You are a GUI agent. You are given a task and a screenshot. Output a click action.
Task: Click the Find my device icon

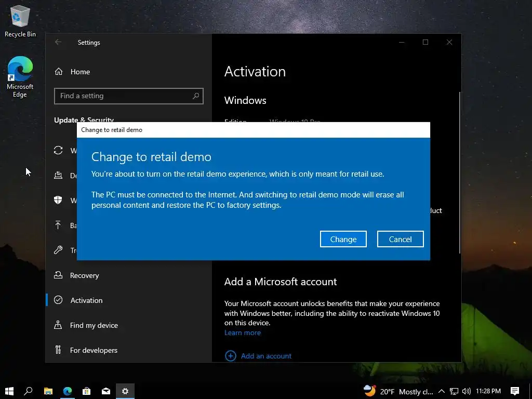[x=58, y=325]
